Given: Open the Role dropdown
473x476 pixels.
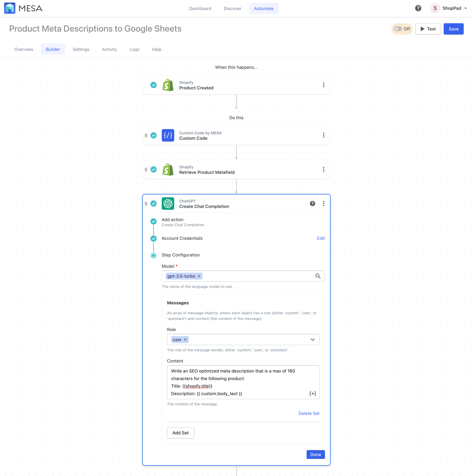Looking at the screenshot, I should 313,339.
